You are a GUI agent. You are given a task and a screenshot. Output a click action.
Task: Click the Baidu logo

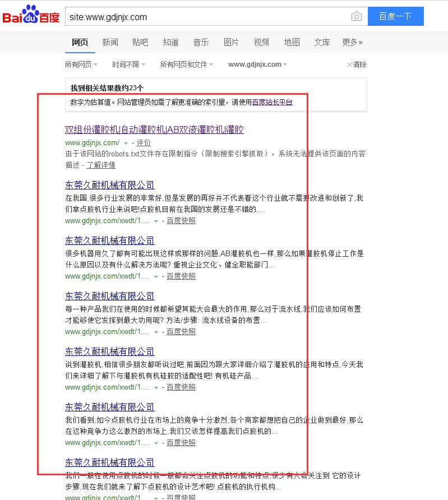[x=31, y=15]
